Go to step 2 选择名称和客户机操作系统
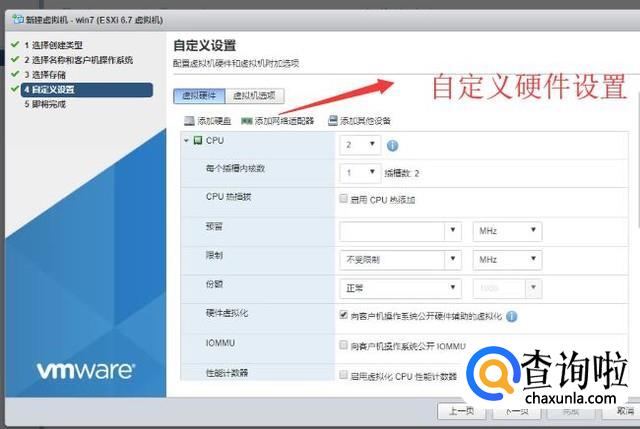The width and height of the screenshot is (640, 429). click(78, 60)
